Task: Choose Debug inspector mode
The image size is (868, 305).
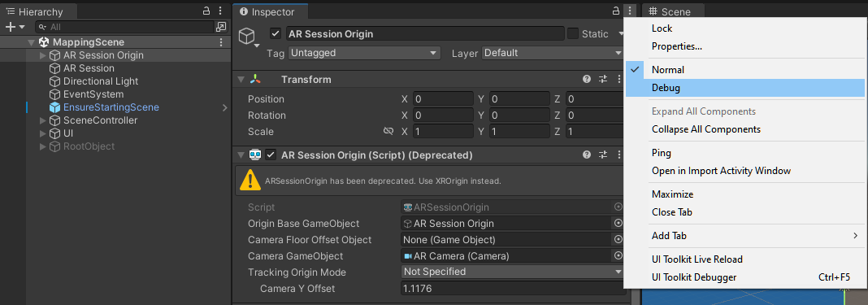Action: click(x=745, y=88)
